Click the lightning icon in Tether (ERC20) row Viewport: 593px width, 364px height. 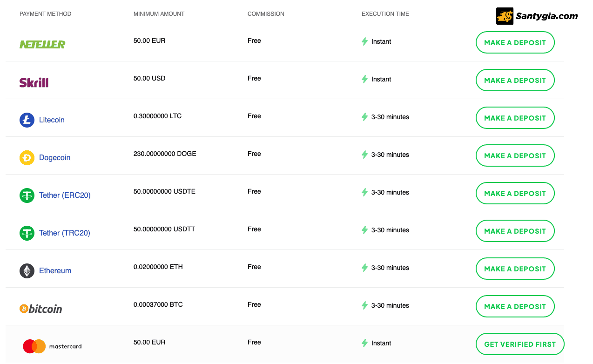coord(365,192)
